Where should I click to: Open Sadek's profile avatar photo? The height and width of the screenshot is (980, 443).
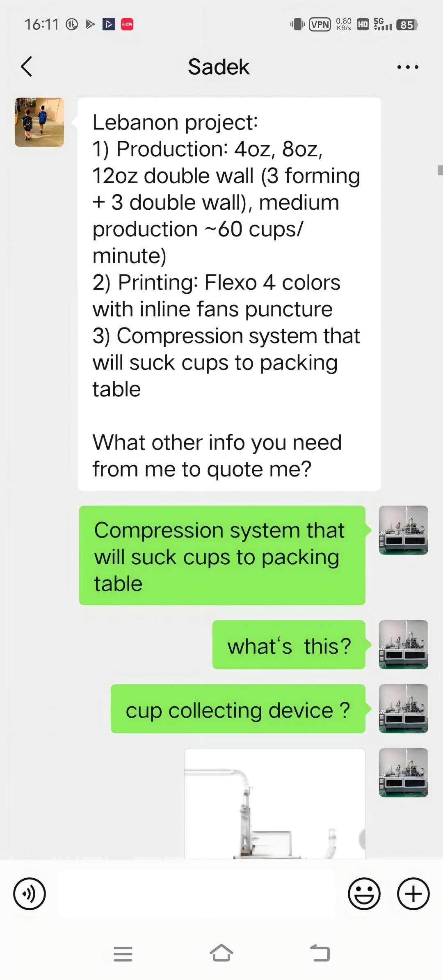point(39,122)
